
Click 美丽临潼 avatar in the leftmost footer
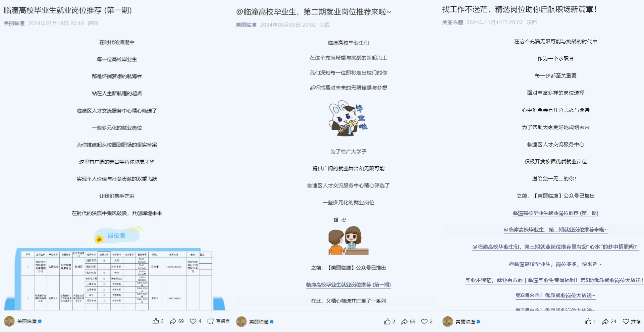tap(9, 321)
